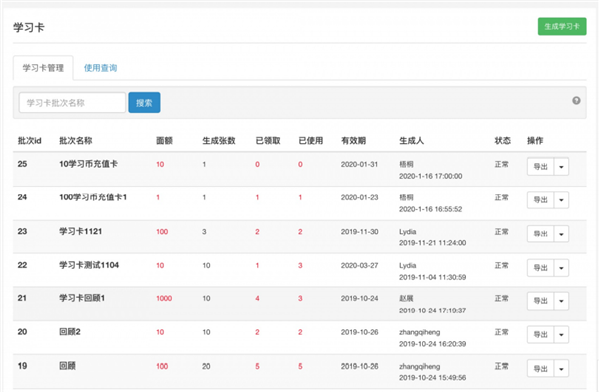Click claimed count 5 for batch 19
The height and width of the screenshot is (392, 600).
257,366
